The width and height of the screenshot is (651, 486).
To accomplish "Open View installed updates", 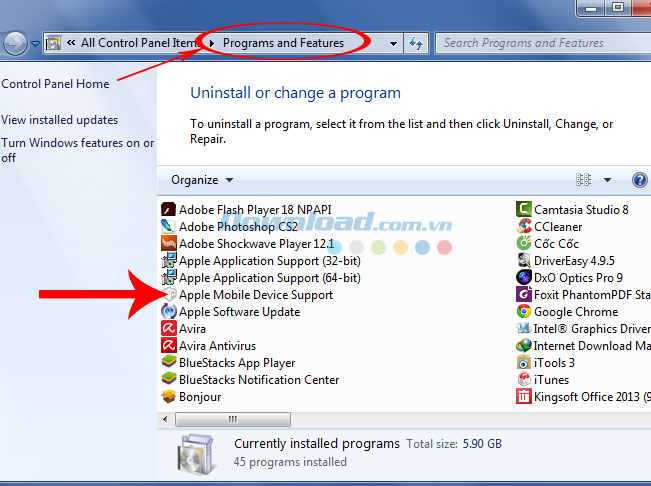I will tap(60, 120).
